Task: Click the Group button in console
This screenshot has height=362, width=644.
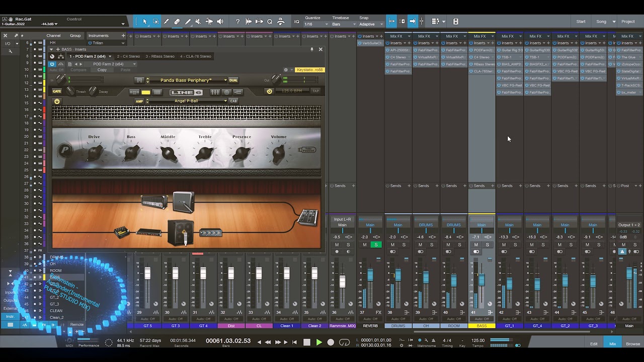Action: point(75,36)
